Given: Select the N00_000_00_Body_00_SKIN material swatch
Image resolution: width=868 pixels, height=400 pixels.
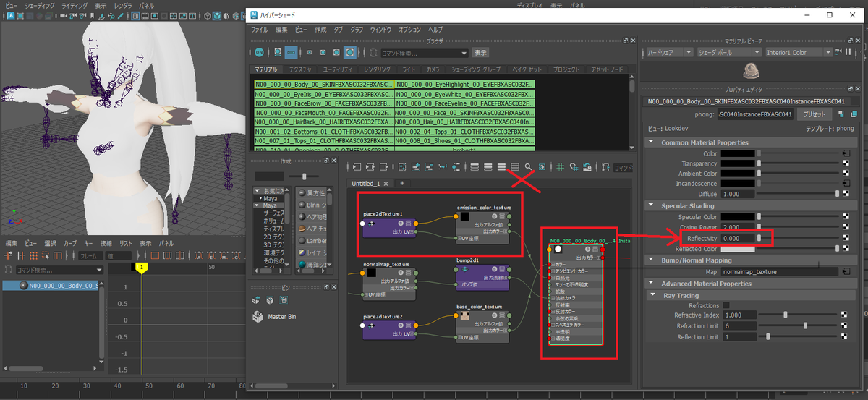Looking at the screenshot, I should (x=323, y=85).
